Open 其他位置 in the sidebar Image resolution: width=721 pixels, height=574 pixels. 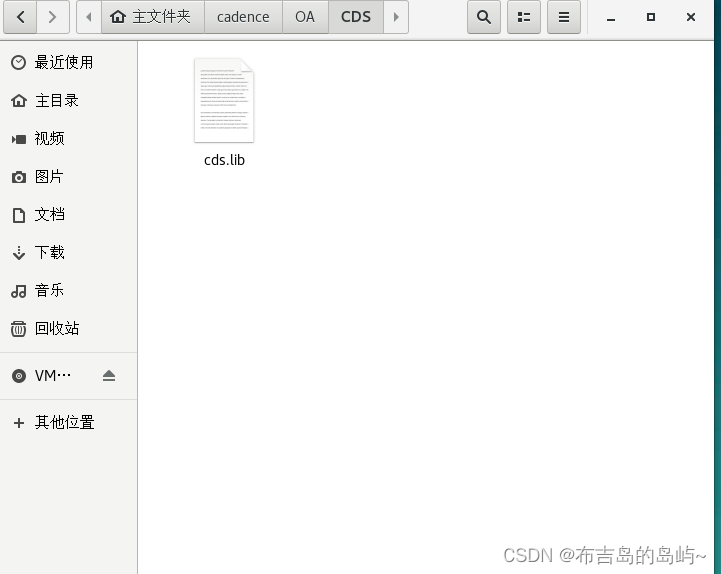pos(64,423)
